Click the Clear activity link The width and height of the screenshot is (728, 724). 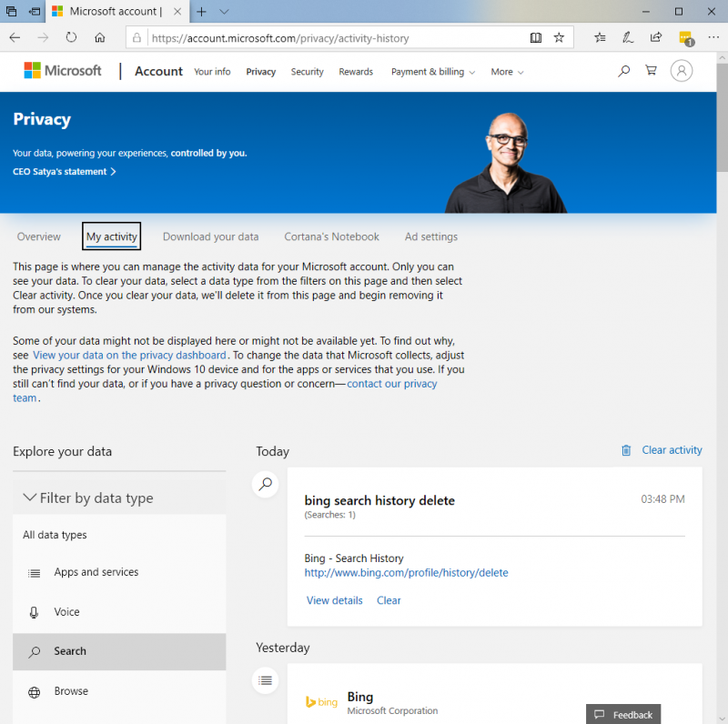pyautogui.click(x=672, y=450)
